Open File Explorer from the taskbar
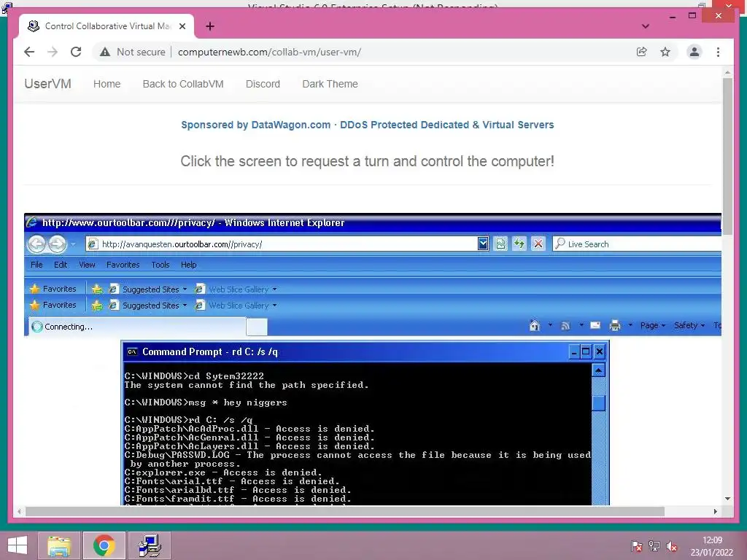 59,545
